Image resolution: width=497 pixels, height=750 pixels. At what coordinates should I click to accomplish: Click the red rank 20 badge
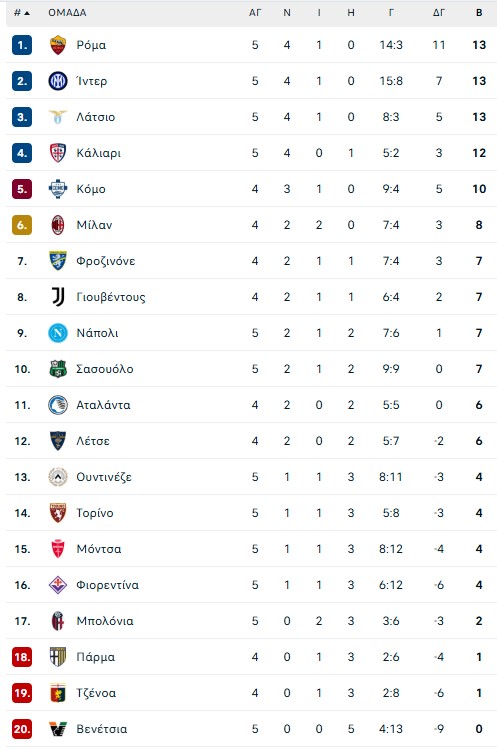[x=22, y=729]
